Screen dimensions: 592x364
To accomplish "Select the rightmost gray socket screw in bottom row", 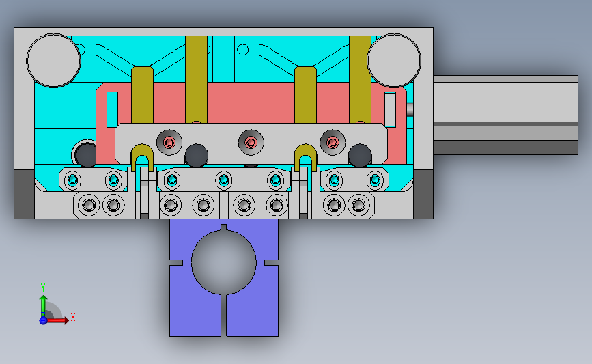I will pos(358,205).
